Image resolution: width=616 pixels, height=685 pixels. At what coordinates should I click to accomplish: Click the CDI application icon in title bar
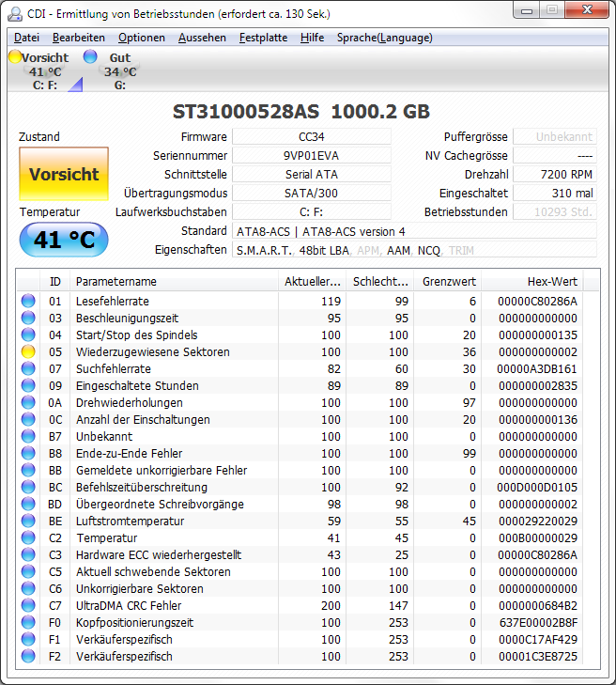coord(15,14)
